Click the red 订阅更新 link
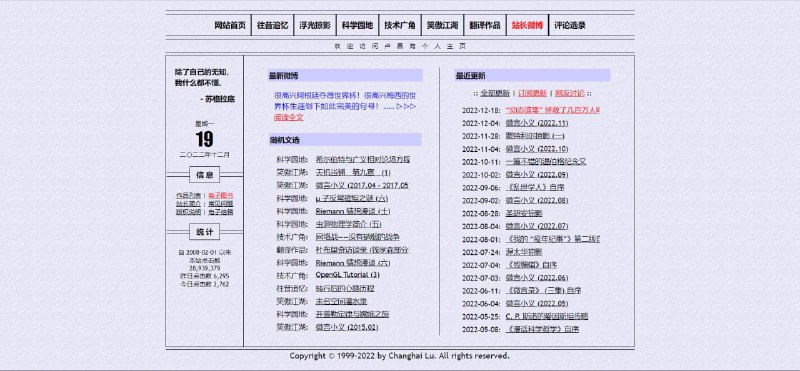800x371 pixels. point(532,93)
